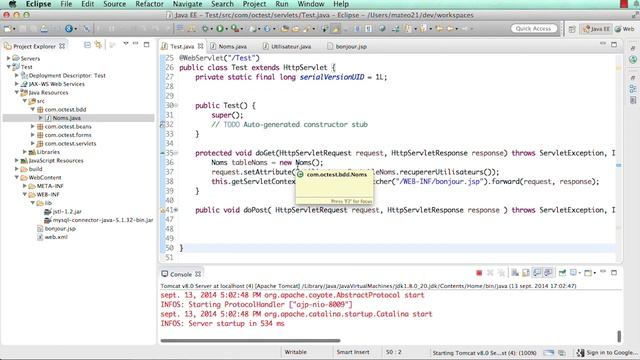
Task: Open the Display Selected Console dropdown
Action: (x=580, y=273)
